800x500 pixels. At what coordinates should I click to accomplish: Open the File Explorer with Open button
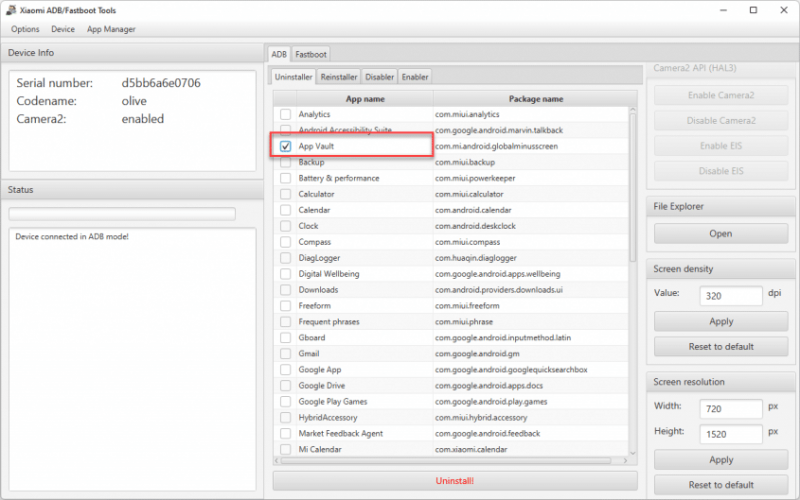720,234
